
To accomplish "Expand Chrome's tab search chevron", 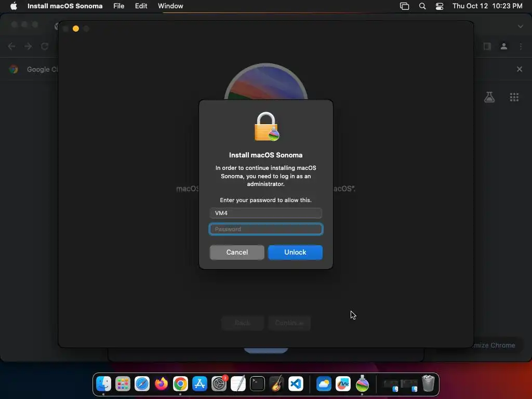I will (521, 26).
